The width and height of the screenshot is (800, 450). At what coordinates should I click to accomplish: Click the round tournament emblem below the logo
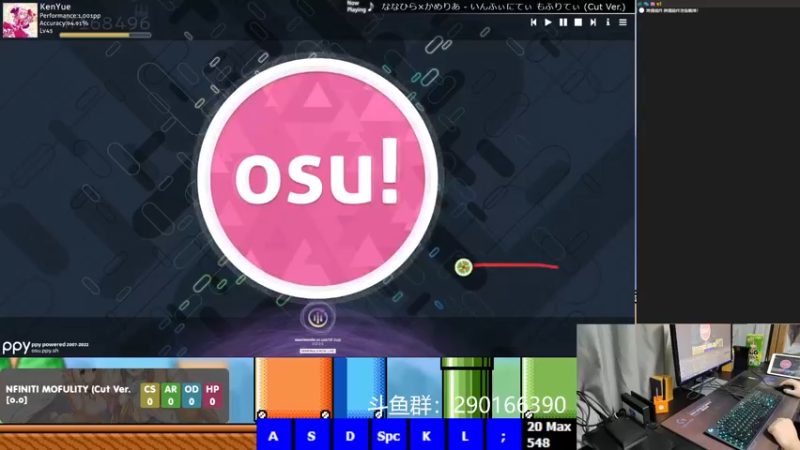[x=317, y=317]
